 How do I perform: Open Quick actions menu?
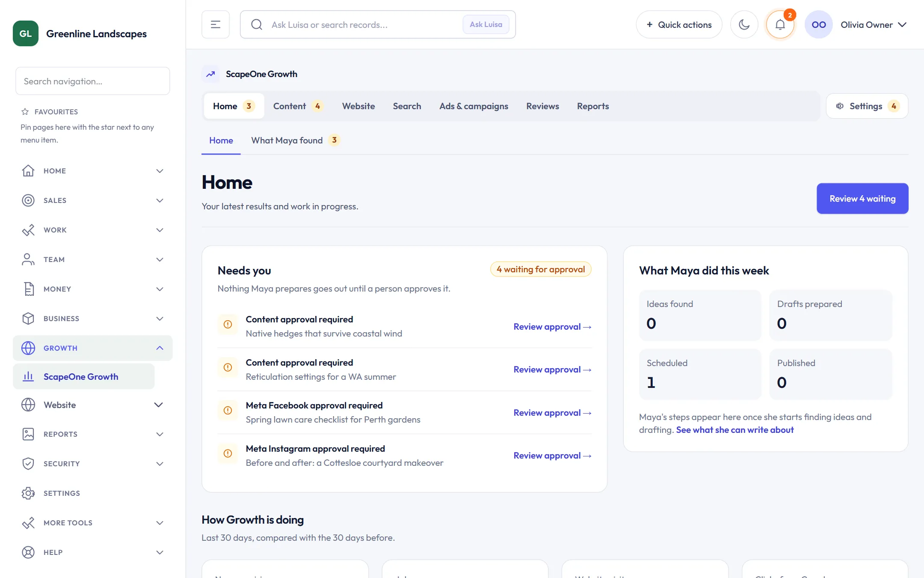coord(679,25)
